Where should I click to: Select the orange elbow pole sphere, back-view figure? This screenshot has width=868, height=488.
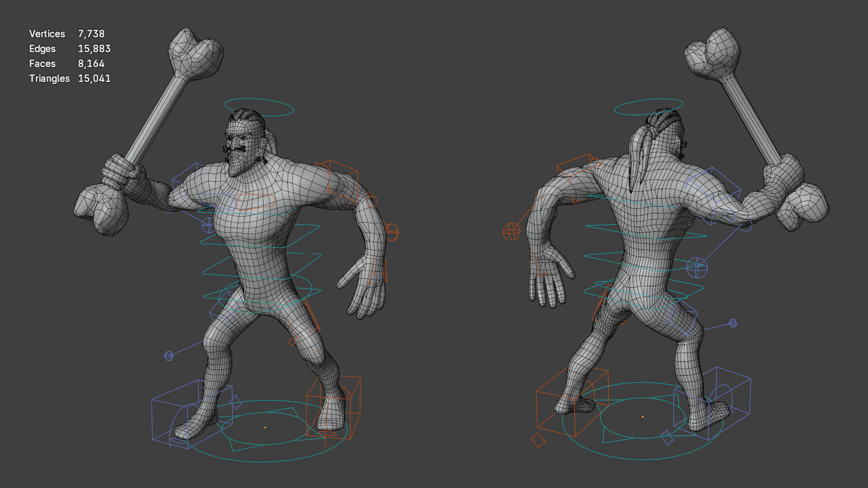click(x=511, y=231)
